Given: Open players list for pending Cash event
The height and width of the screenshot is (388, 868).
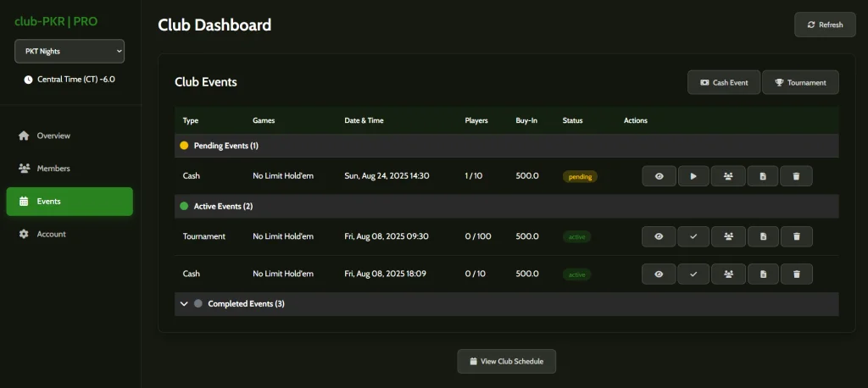Looking at the screenshot, I should (x=728, y=176).
